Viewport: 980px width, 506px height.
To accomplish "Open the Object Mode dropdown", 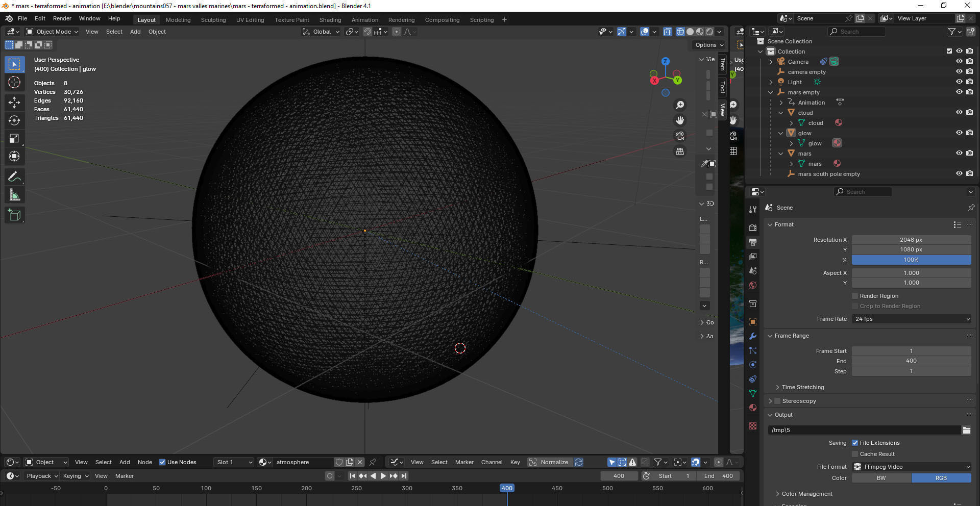I will point(52,32).
